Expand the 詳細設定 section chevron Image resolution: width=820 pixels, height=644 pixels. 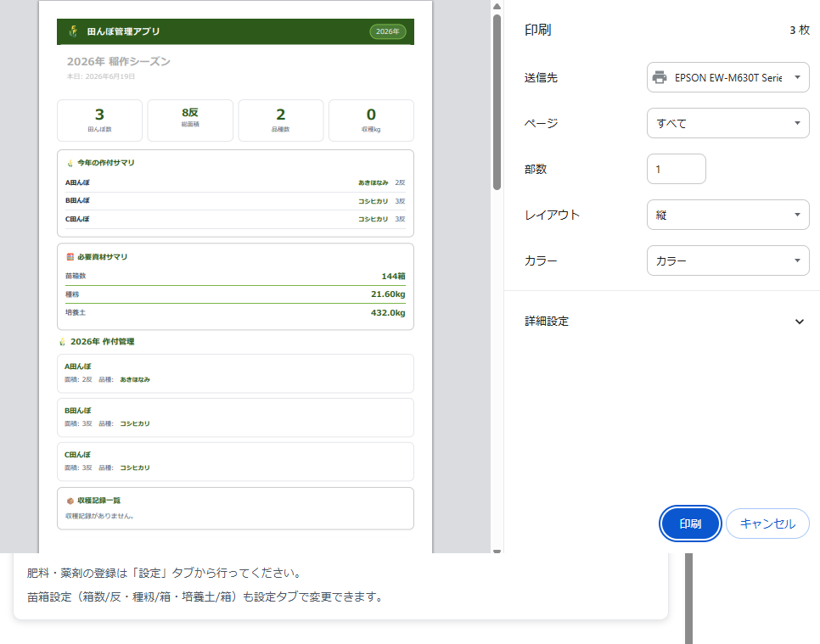pyautogui.click(x=799, y=322)
